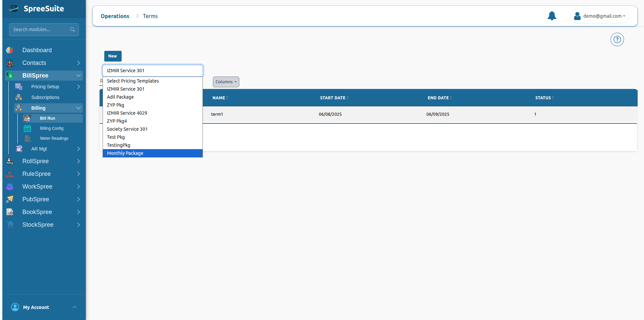Open the demo@gmail.com account dropdown
644x320 pixels.
[604, 16]
